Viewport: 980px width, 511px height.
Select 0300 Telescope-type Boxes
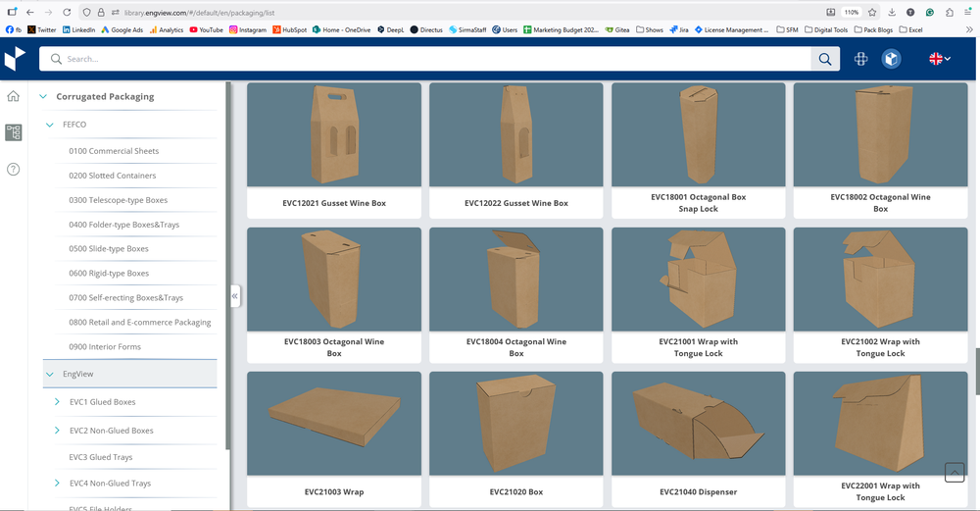[119, 200]
